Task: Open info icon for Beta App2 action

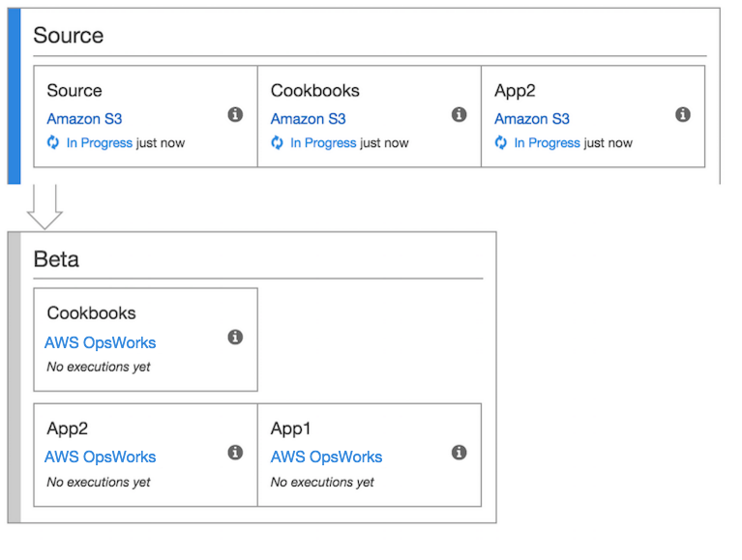Action: click(x=235, y=453)
